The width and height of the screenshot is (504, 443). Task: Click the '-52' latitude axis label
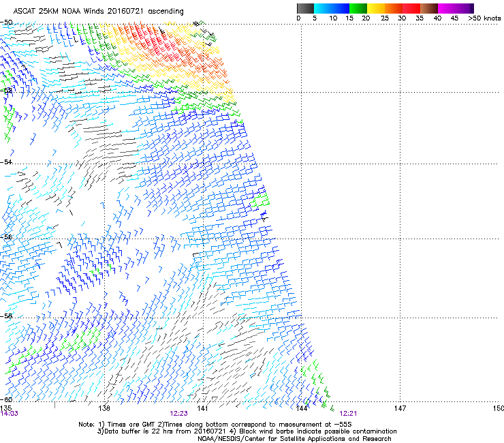coord(6,91)
